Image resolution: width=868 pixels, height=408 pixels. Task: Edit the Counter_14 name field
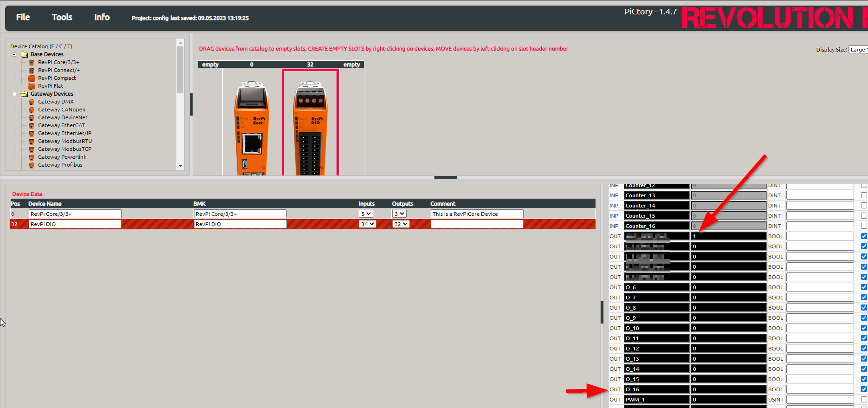(x=656, y=206)
